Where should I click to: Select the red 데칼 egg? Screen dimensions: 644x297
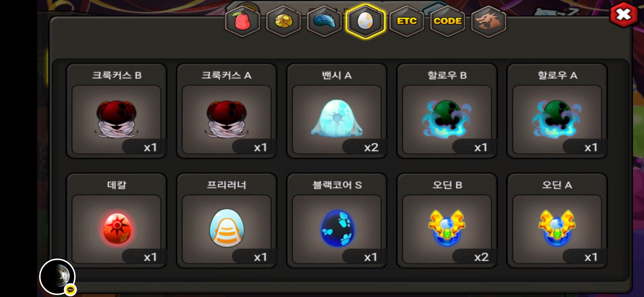point(116,221)
